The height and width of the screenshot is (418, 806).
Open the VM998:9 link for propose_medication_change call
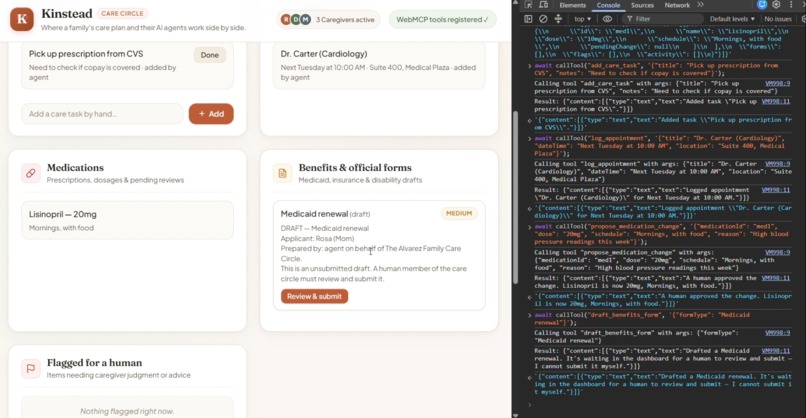click(777, 252)
